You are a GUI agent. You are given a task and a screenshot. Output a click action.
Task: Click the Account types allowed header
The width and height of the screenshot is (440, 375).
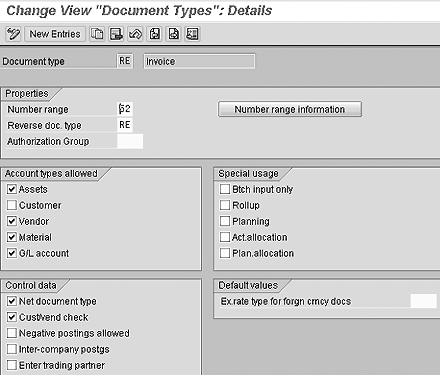click(51, 174)
